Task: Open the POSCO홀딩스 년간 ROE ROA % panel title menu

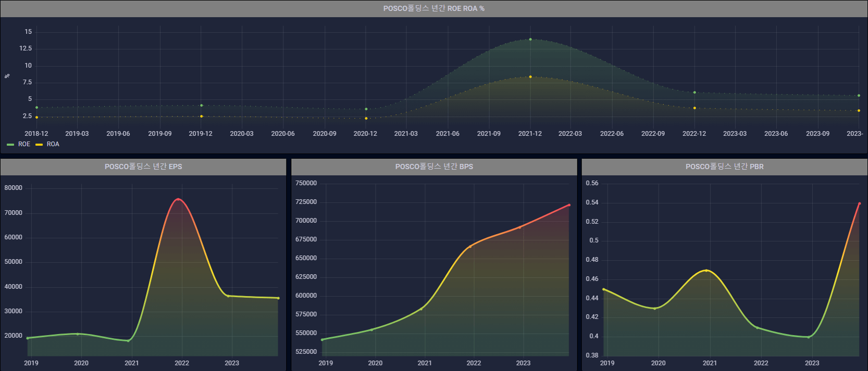Action: click(x=433, y=8)
